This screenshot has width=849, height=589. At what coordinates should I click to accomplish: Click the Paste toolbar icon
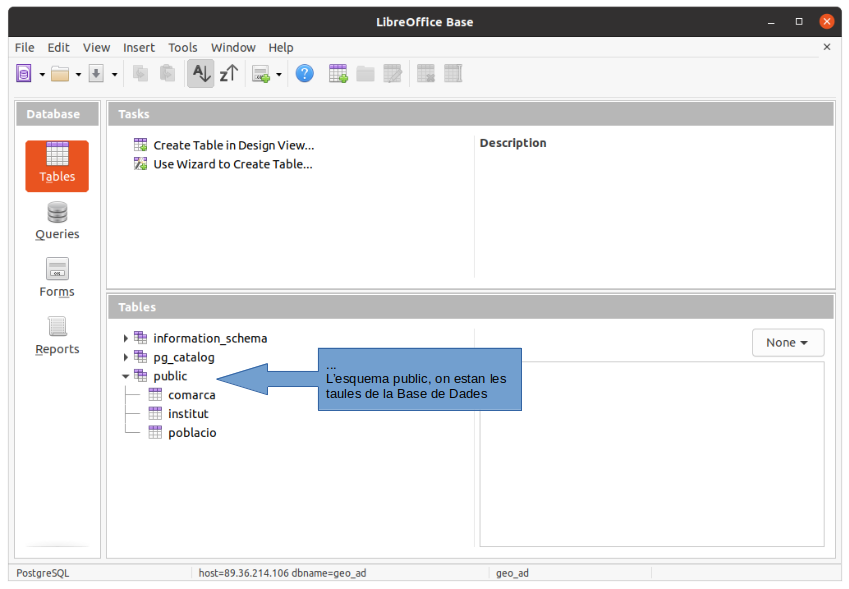click(x=167, y=73)
